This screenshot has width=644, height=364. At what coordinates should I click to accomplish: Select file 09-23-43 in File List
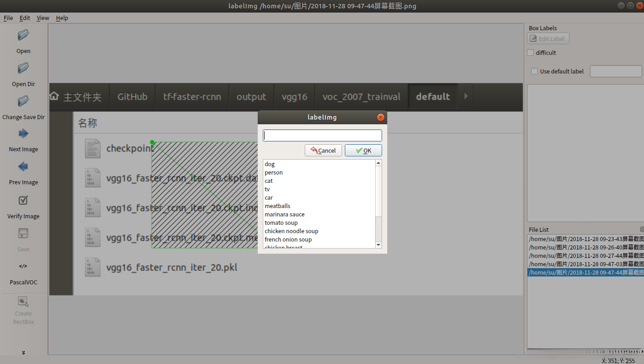(586, 239)
